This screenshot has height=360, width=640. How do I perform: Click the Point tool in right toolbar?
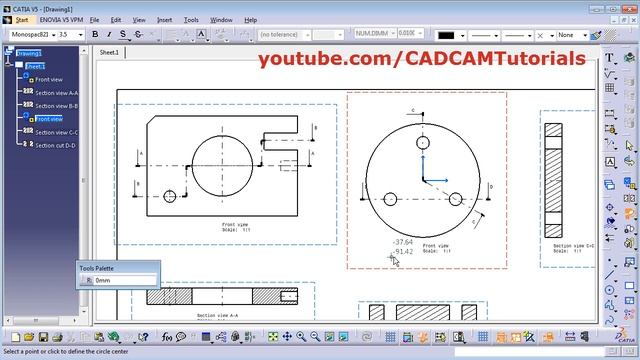609,260
